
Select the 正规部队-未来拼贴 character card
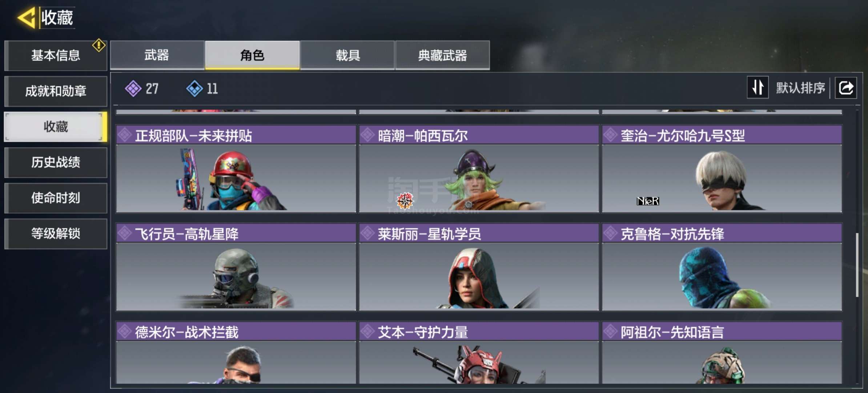coord(236,169)
